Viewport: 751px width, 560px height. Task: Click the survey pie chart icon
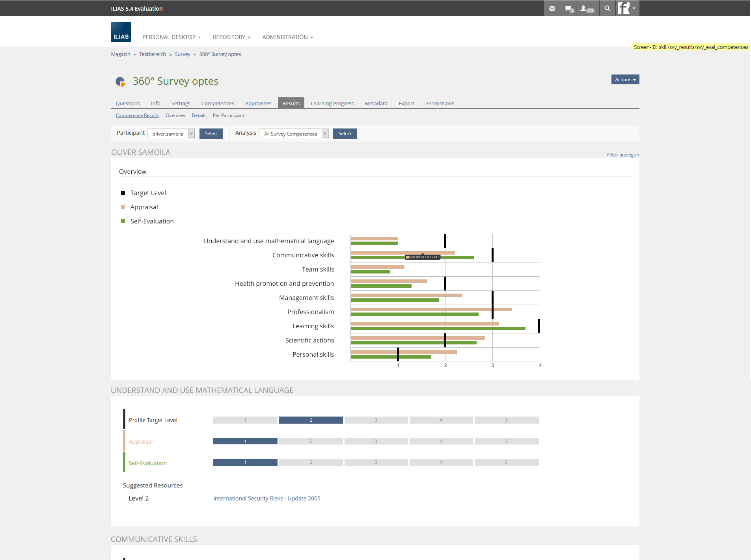pyautogui.click(x=120, y=82)
